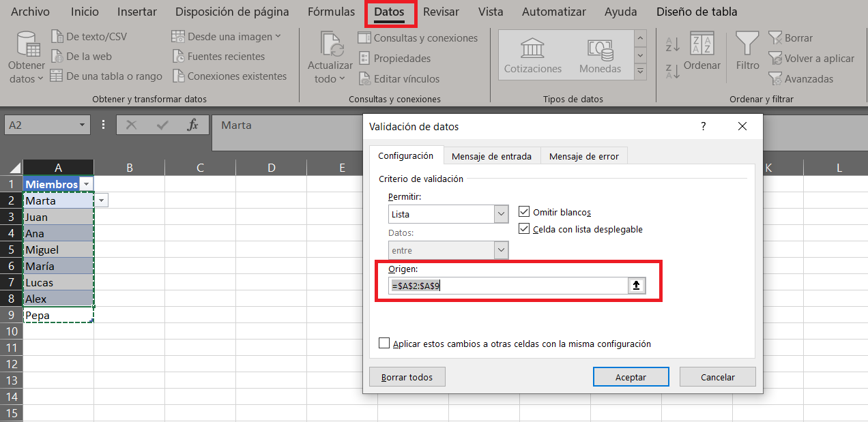The width and height of the screenshot is (868, 422).
Task: Toggle Omitir blancos checkbox
Action: pos(524,212)
